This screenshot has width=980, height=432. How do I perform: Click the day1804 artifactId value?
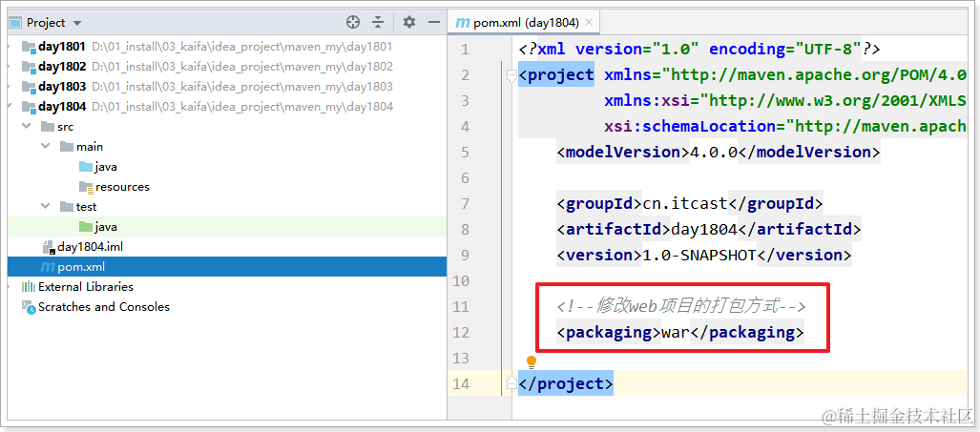point(704,229)
